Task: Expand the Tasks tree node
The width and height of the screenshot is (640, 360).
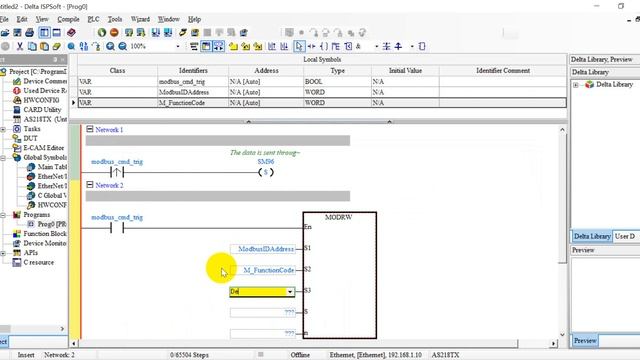Action: pos(3,129)
